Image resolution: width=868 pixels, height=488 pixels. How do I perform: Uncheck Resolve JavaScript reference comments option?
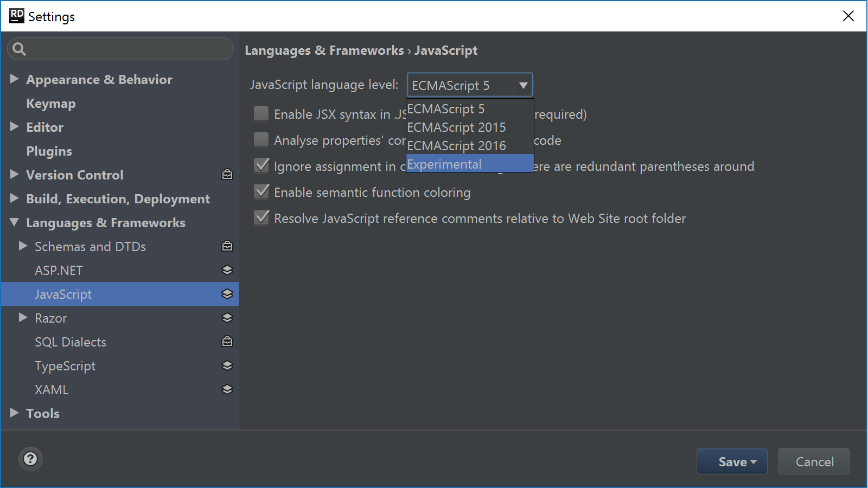click(x=261, y=217)
